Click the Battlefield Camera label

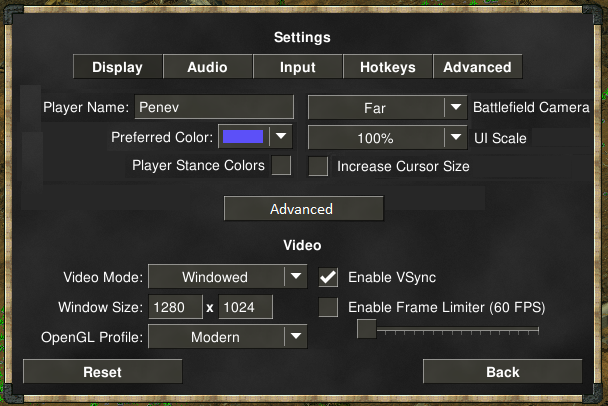pyautogui.click(x=531, y=107)
